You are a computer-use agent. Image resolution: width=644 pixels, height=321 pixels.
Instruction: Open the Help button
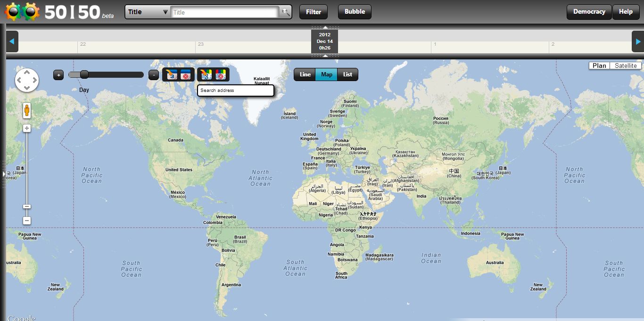(x=626, y=12)
